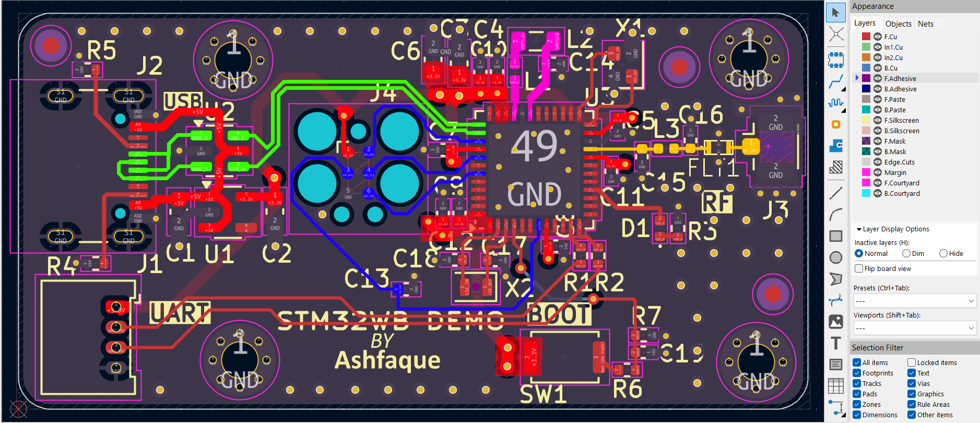Click the Margin layer magenta swatch
This screenshot has height=423, width=980.
tap(866, 172)
